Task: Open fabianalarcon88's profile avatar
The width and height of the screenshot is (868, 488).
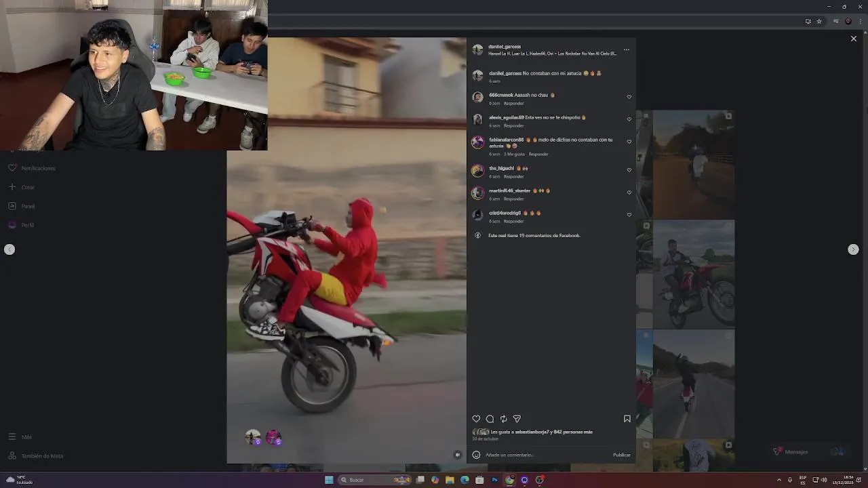Action: click(477, 142)
